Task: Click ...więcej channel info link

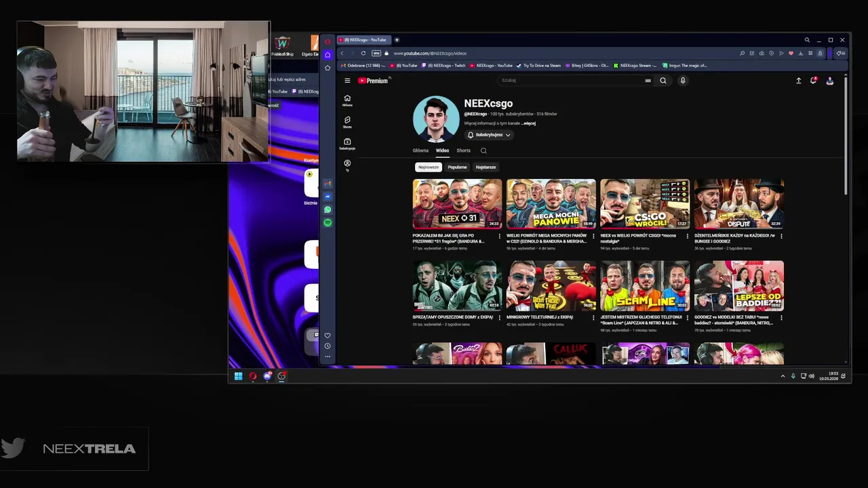Action: [x=529, y=123]
